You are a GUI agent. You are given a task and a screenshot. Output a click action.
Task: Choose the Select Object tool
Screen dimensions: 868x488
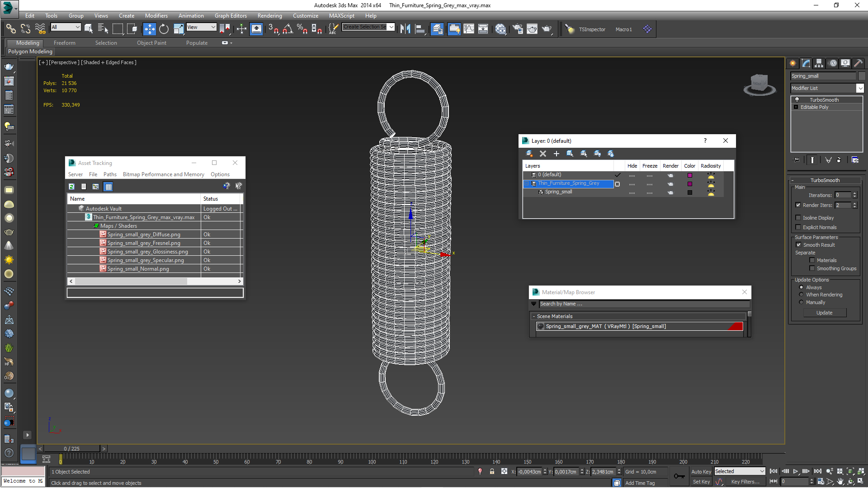[x=89, y=29]
